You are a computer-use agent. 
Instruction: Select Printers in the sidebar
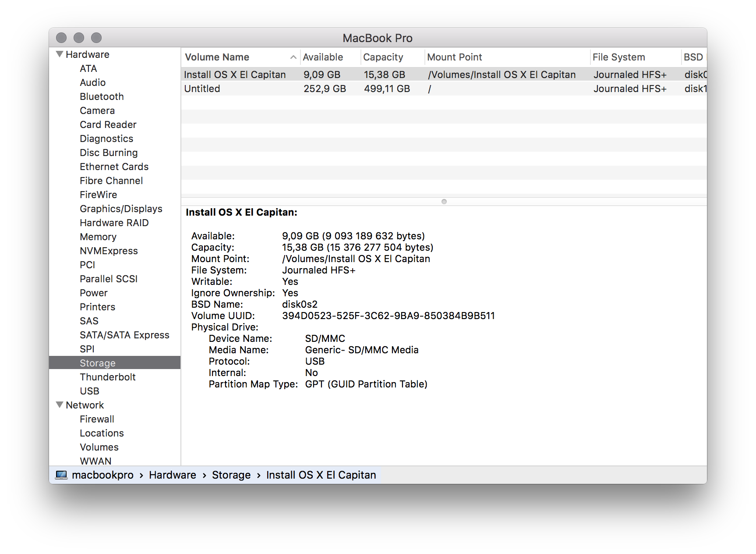(x=98, y=307)
